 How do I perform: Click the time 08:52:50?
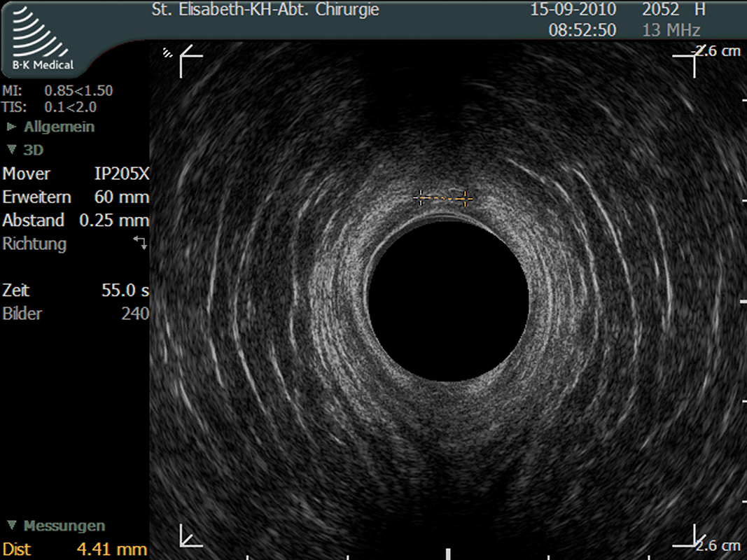(x=582, y=31)
